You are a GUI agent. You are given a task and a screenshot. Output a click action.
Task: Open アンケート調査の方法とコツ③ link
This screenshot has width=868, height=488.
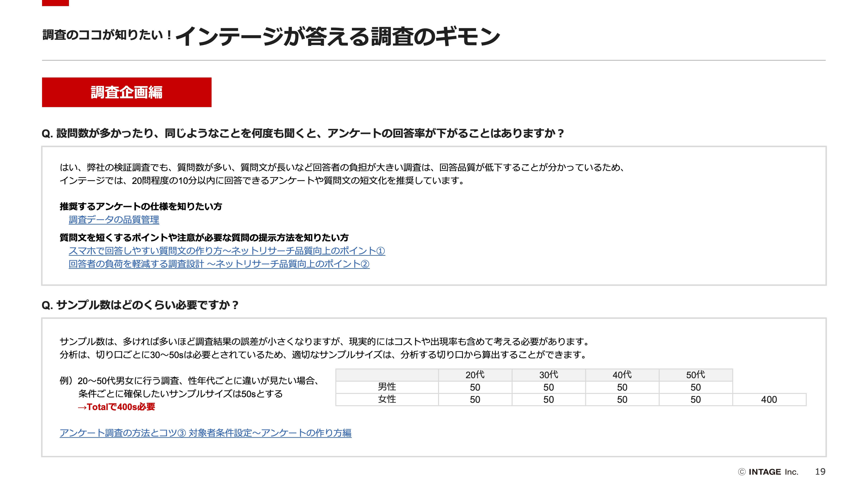[x=205, y=433]
